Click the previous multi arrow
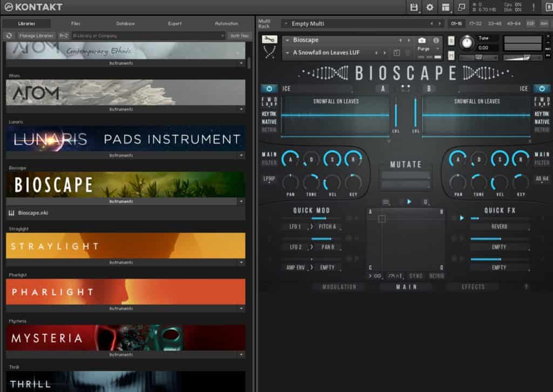553x392 pixels. point(431,24)
